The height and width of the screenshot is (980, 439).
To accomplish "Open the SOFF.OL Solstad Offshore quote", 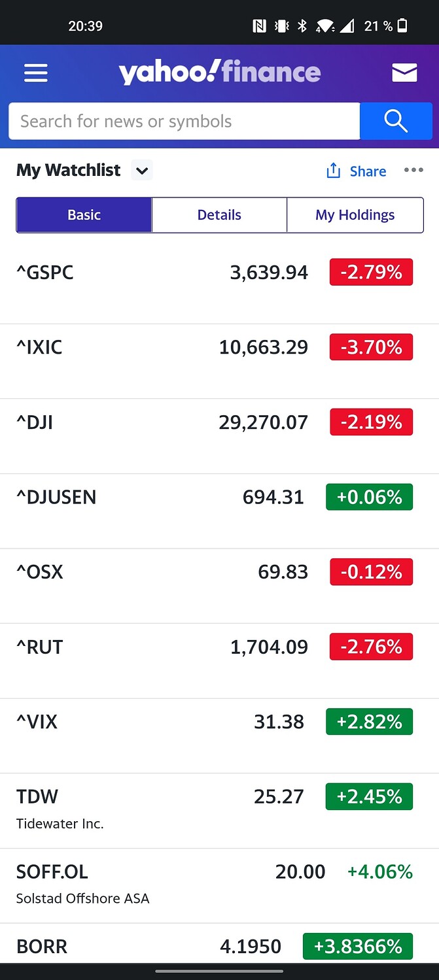I will tap(219, 887).
